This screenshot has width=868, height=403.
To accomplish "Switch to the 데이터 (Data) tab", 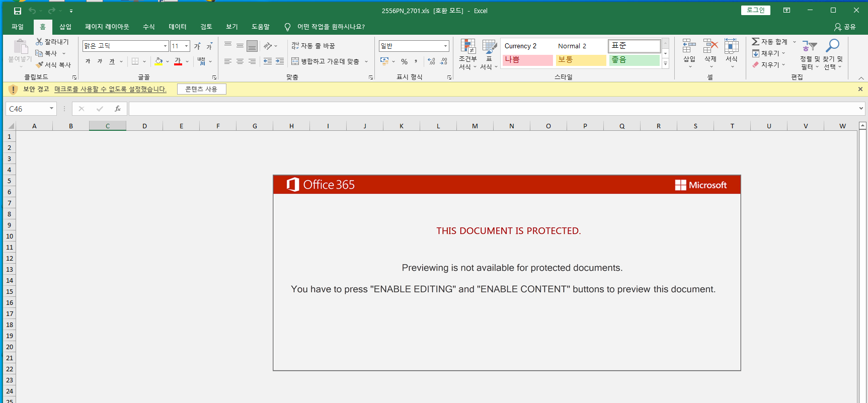I will [x=178, y=27].
